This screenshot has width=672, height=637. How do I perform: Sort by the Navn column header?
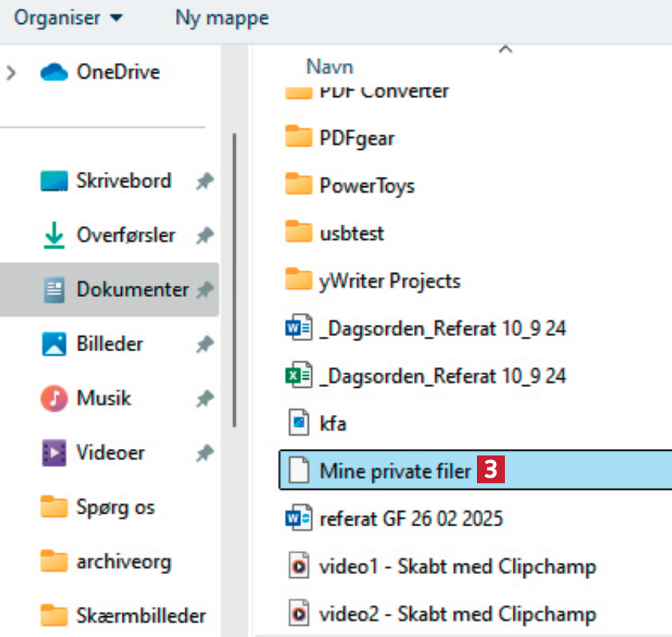330,66
